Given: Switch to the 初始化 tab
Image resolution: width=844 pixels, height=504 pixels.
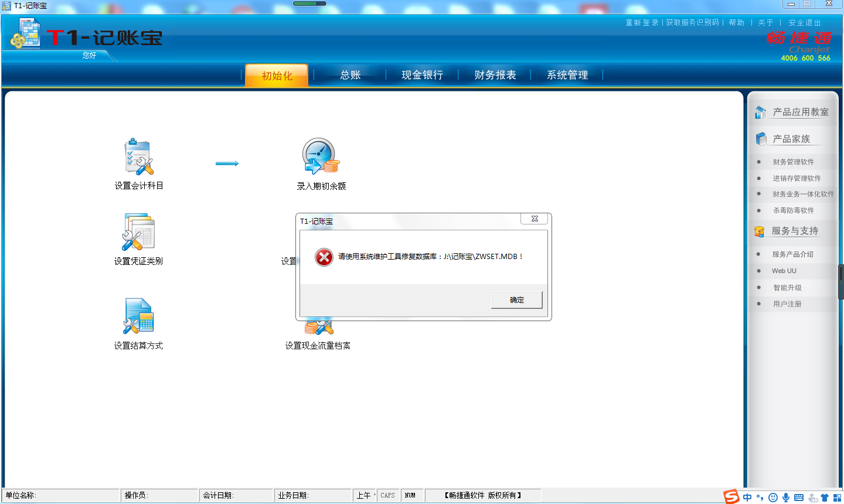Looking at the screenshot, I should 277,76.
